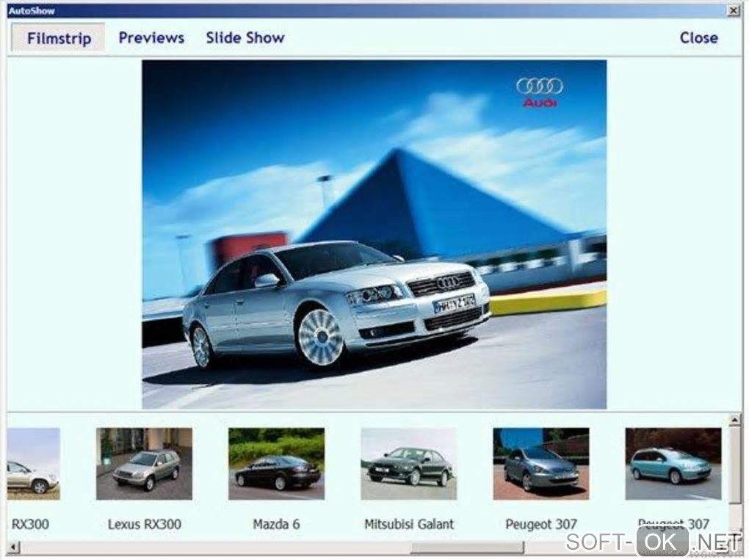Click the horizontal scrollbar thumb
This screenshot has height=560, width=749.
tap(467, 547)
